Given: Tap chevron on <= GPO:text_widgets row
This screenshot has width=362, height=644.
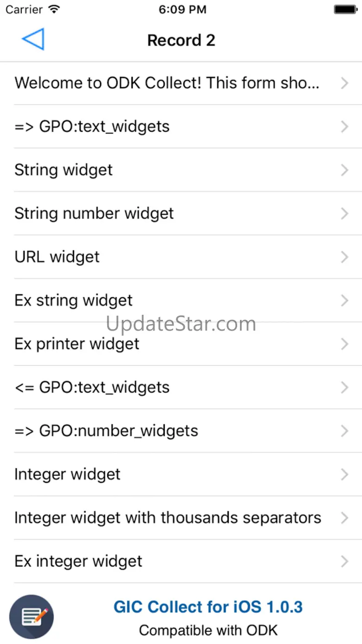Looking at the screenshot, I should [344, 388].
